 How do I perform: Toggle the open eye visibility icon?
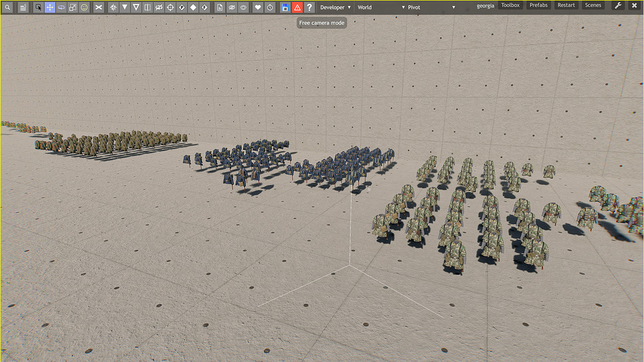point(243,7)
